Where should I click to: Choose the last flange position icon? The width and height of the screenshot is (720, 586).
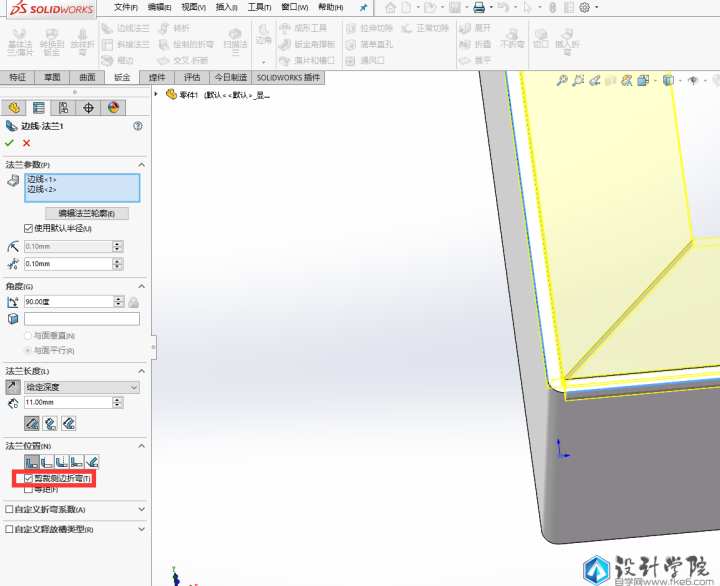point(93,462)
